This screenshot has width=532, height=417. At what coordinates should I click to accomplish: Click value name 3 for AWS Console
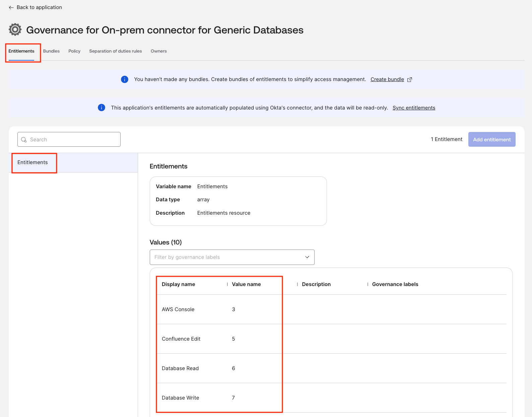point(234,309)
